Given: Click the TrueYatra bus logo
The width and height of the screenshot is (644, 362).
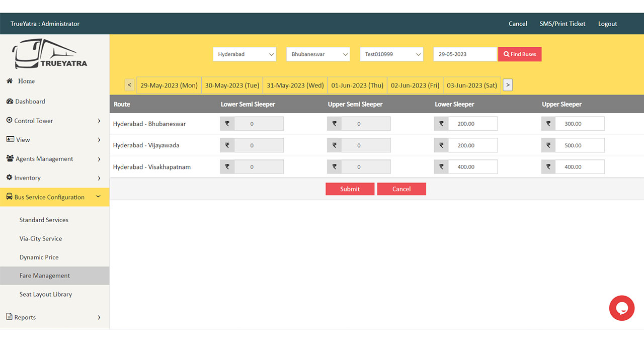Looking at the screenshot, I should (50, 54).
